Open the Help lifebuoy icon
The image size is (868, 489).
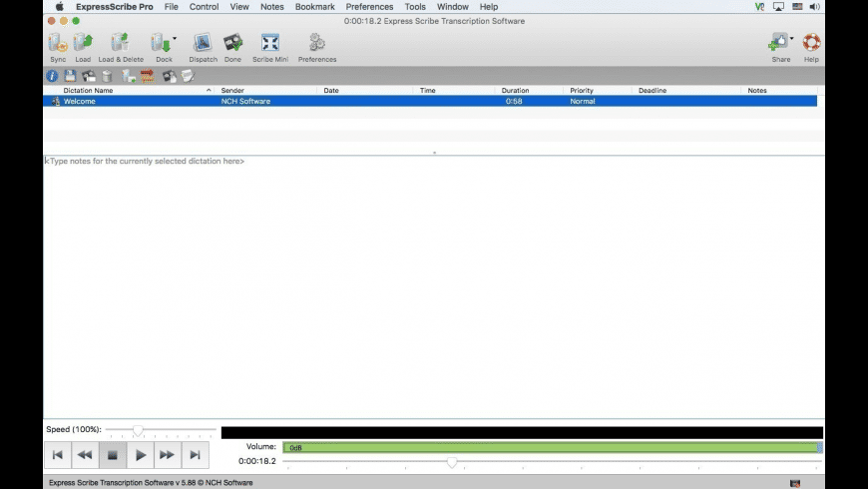(x=811, y=43)
